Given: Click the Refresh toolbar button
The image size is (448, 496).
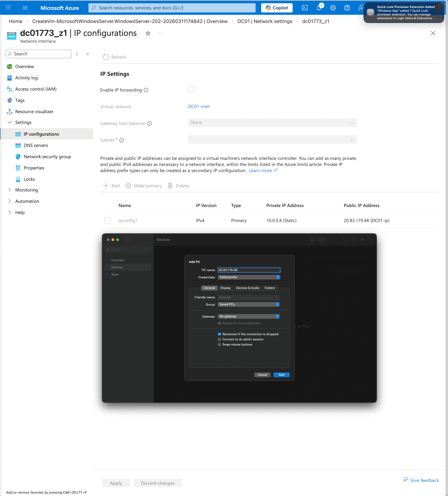Looking at the screenshot, I should pos(115,57).
